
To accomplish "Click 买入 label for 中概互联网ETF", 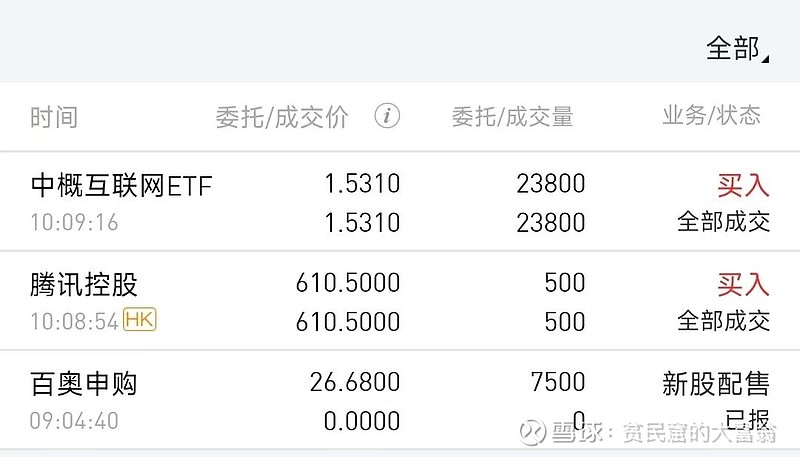I will tap(743, 185).
